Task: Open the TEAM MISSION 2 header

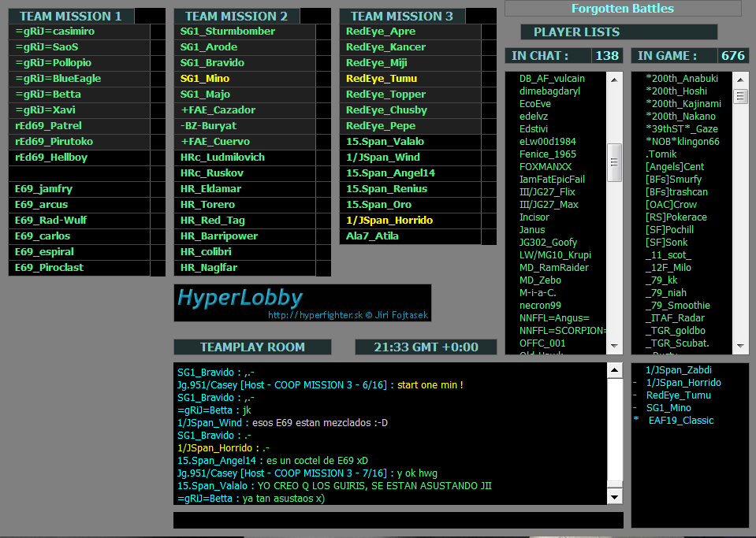Action: [x=236, y=16]
